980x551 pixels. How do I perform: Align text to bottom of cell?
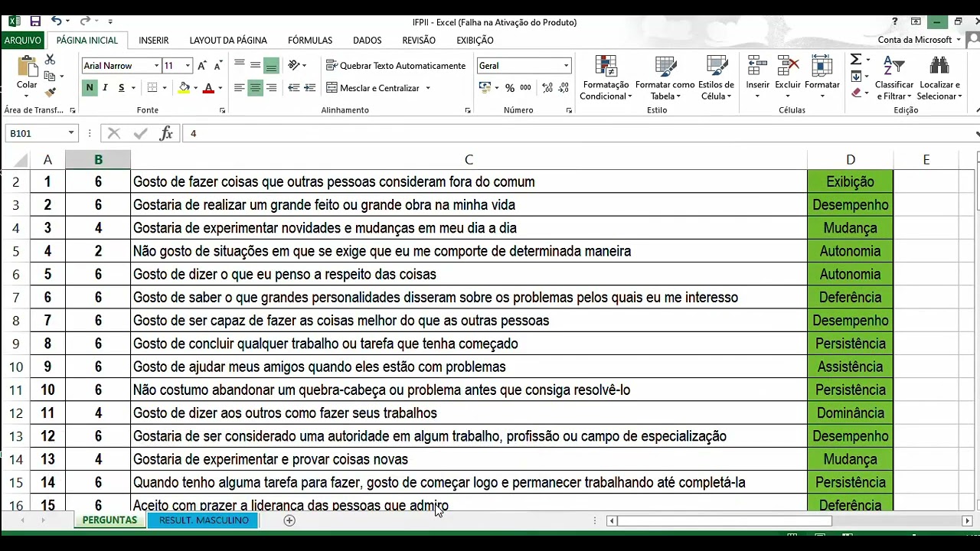[271, 66]
